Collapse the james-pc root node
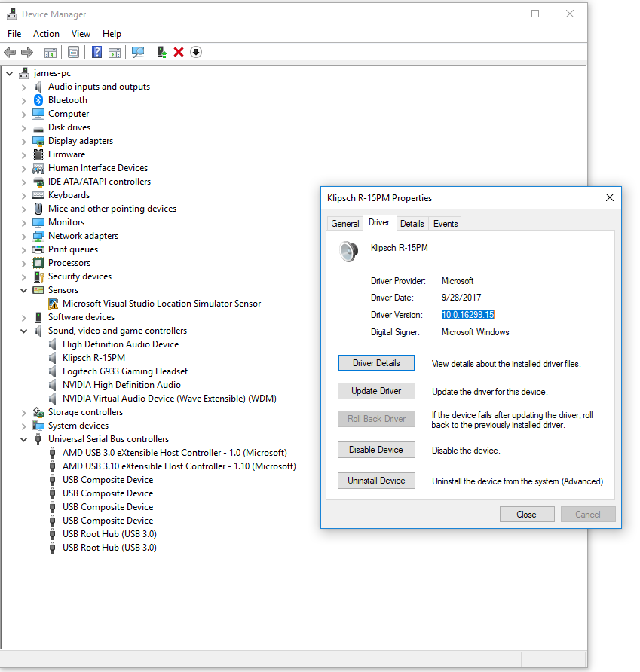 pos(10,73)
